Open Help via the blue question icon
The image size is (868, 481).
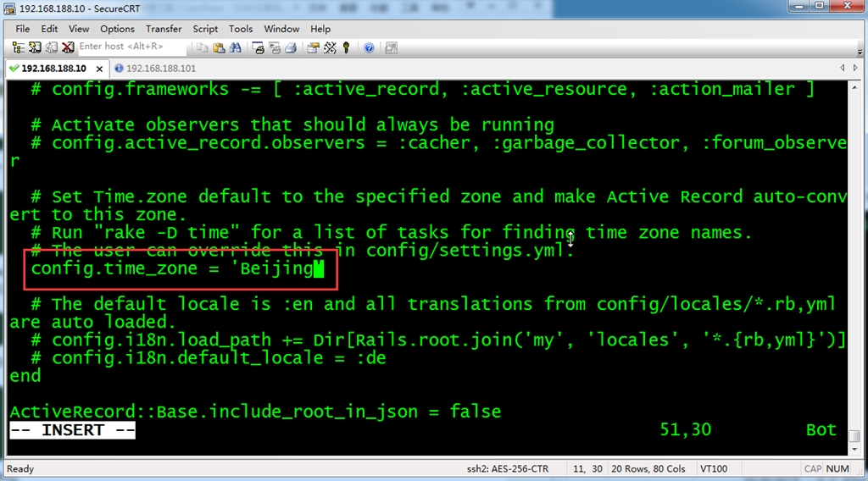coord(369,48)
